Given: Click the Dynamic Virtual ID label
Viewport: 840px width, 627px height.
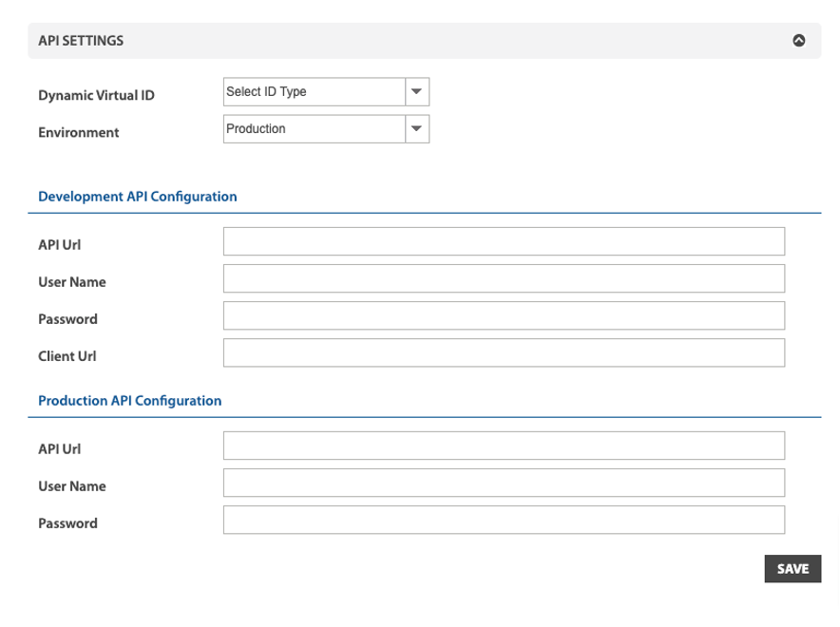Looking at the screenshot, I should tap(96, 95).
